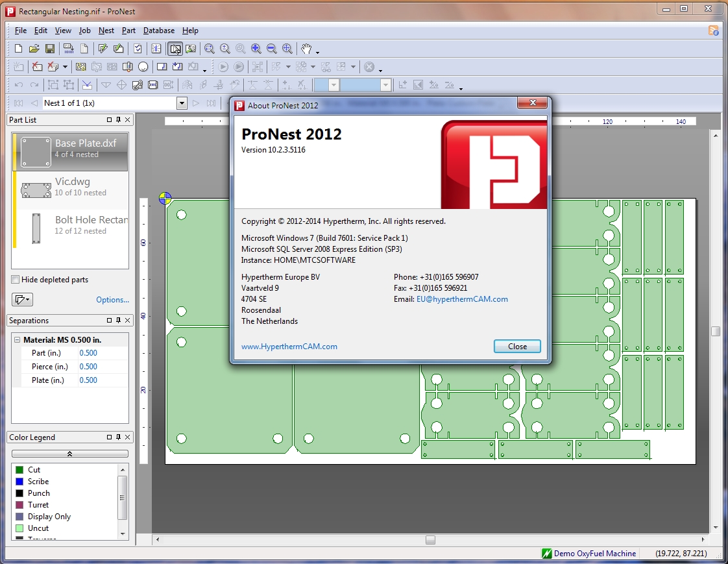Viewport: 728px width, 564px height.
Task: Select the Vic.dwg part thumbnail
Action: tap(36, 190)
